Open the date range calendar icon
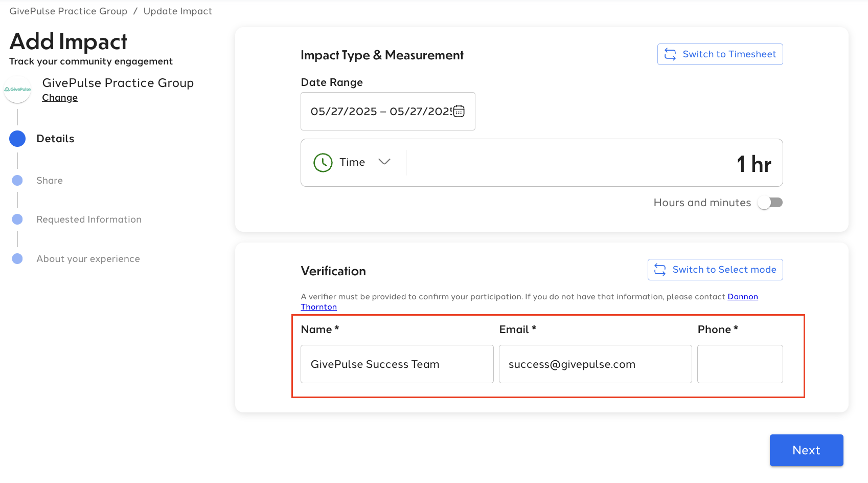Screen dimensions: 868x483 point(459,111)
